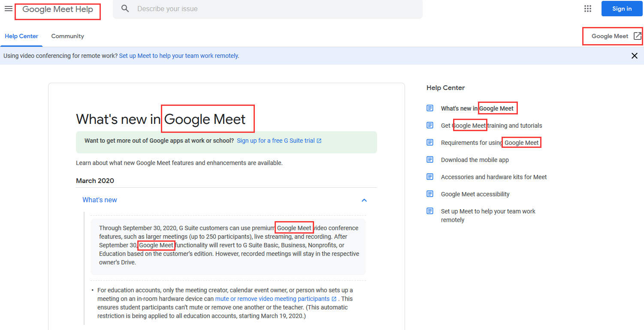Open Set up Meet to help your team link in banner
Screen dimensions: 644x330
[179, 56]
